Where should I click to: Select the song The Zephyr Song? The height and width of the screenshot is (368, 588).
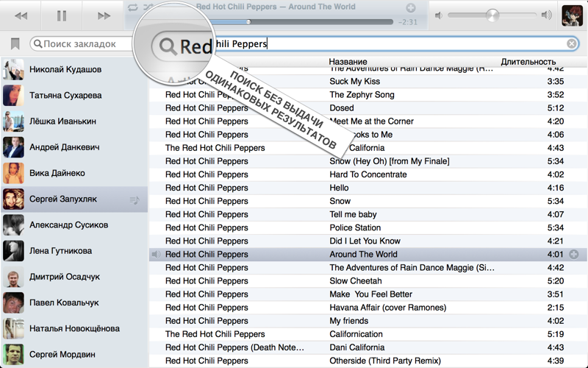[x=362, y=95]
